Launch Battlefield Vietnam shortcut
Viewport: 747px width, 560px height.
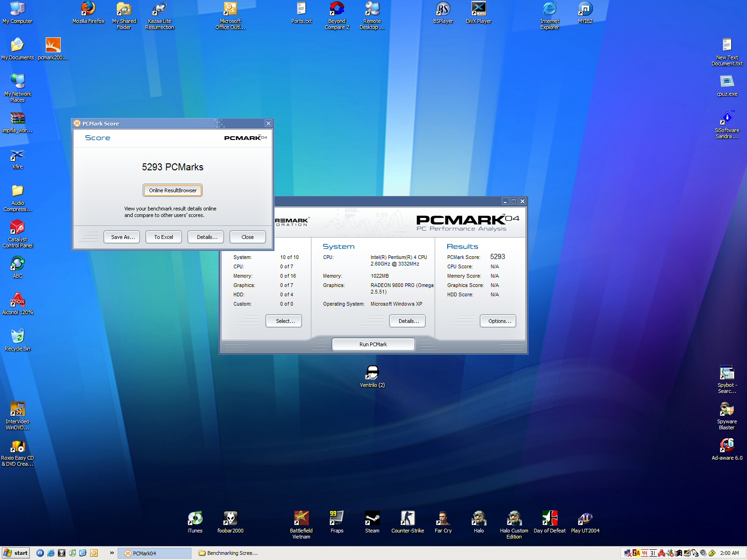coord(301,525)
